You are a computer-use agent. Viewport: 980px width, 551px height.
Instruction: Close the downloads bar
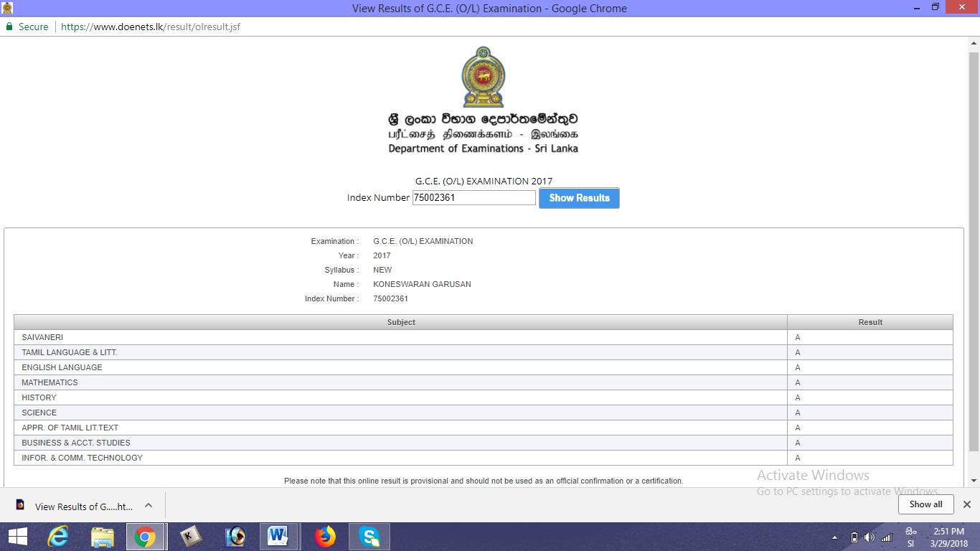(x=966, y=504)
